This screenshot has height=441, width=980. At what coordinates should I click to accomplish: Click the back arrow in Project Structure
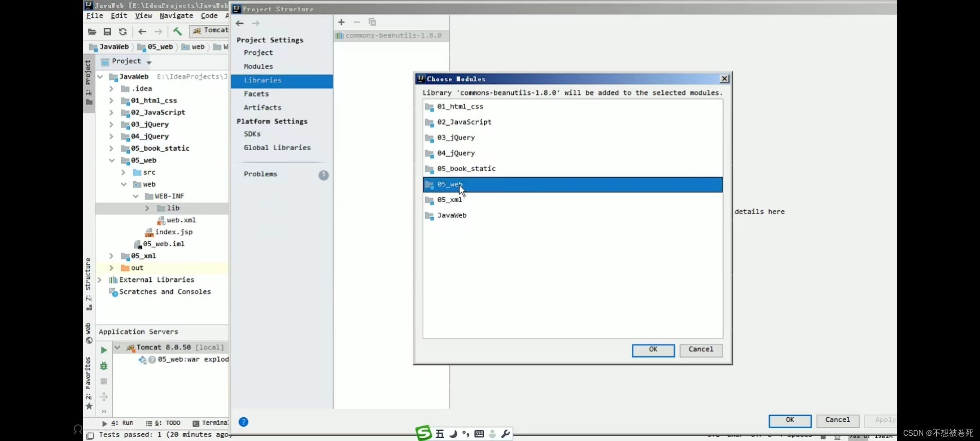tap(240, 23)
